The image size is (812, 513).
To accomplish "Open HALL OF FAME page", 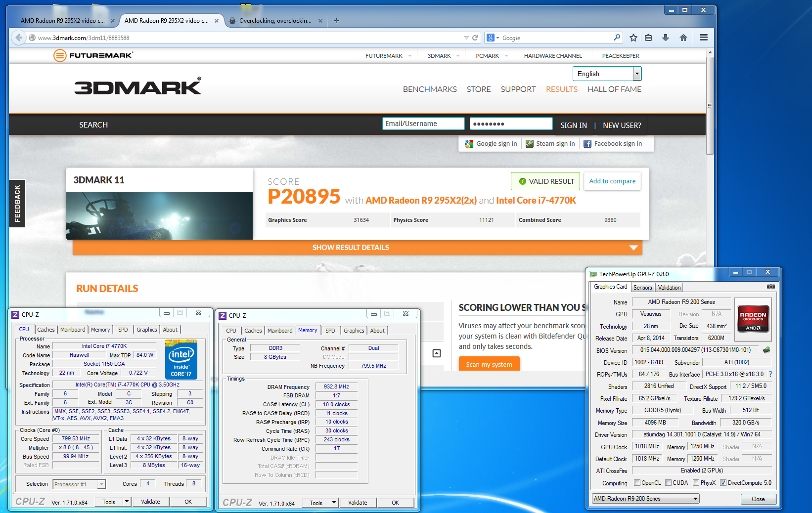I will coord(614,89).
